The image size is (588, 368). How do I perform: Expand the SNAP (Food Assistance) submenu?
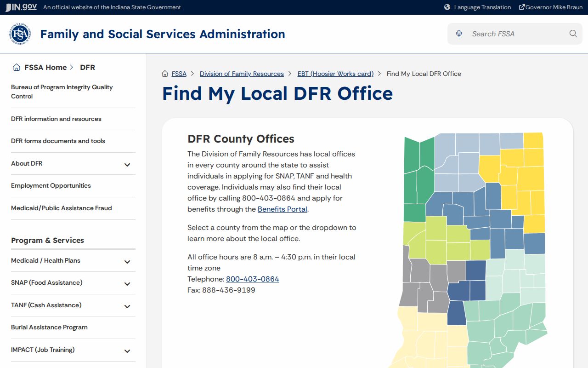point(127,283)
